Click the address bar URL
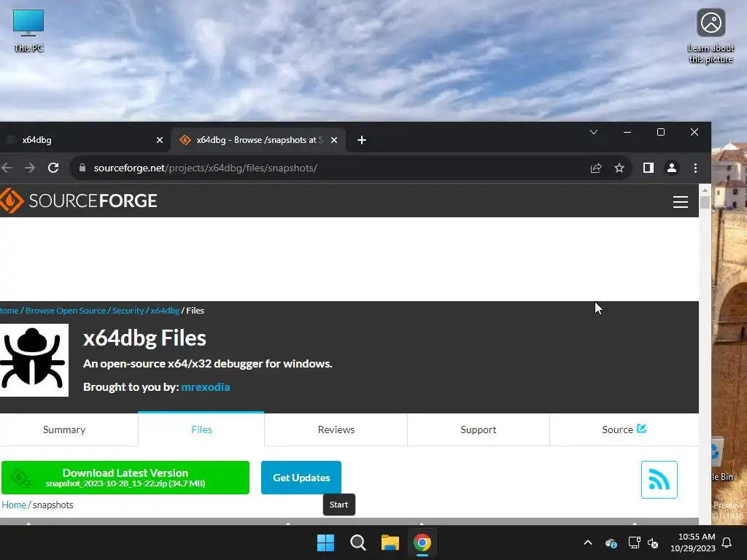 (205, 168)
